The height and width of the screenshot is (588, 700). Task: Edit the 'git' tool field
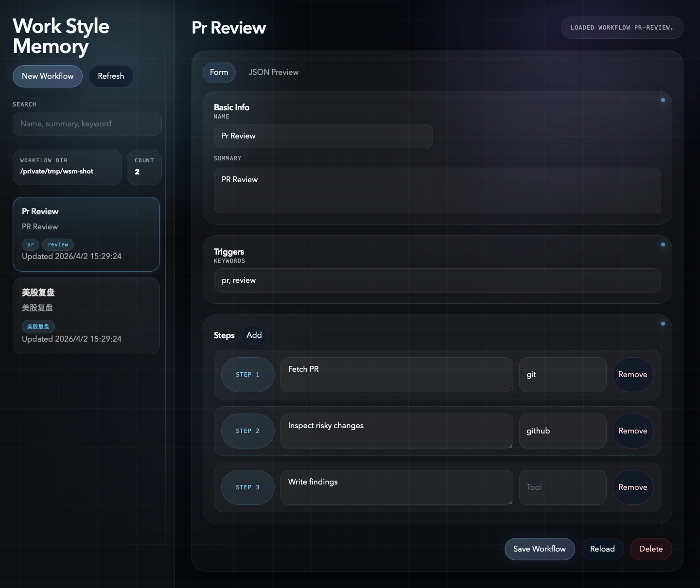coord(563,375)
